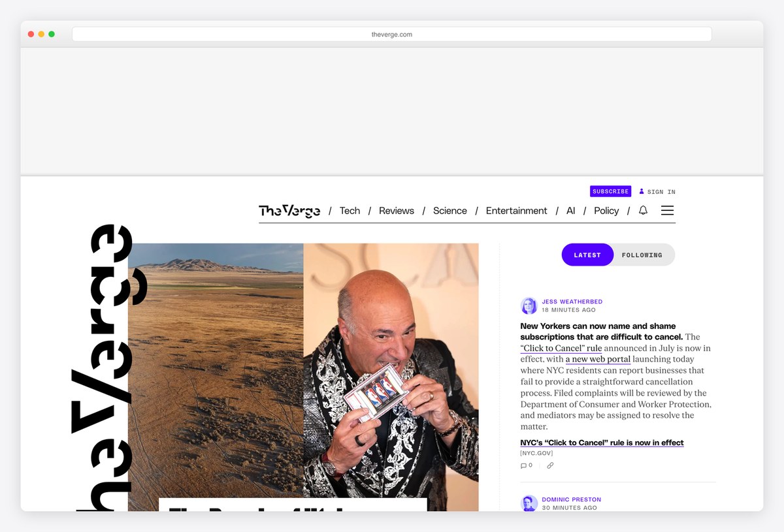Screen dimensions: 784x532
Task: Click the Subscribe button
Action: (611, 191)
